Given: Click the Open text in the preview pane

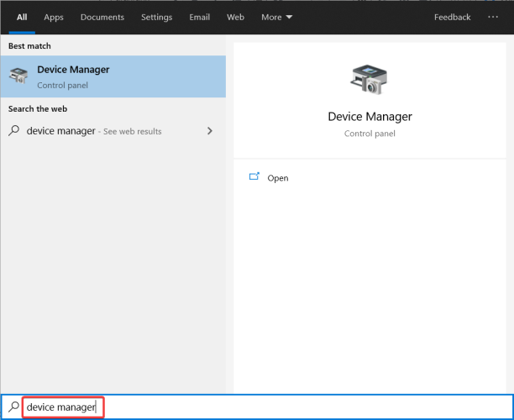Looking at the screenshot, I should (277, 178).
